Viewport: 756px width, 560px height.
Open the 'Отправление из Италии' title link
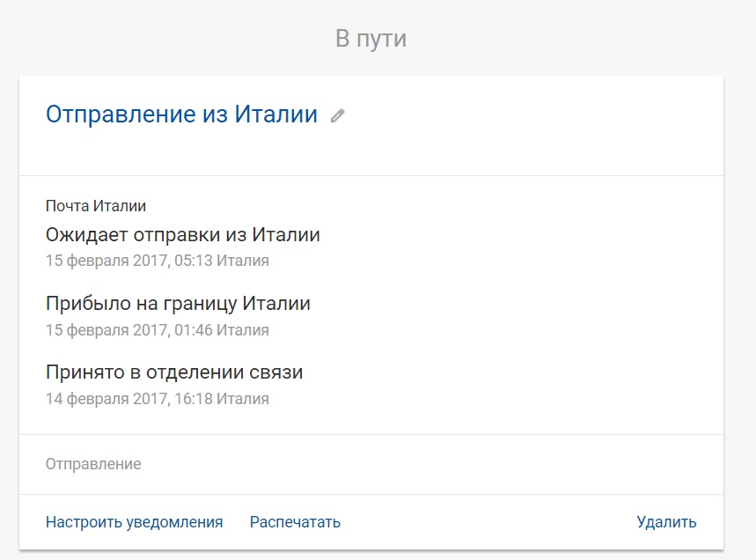pos(181,114)
